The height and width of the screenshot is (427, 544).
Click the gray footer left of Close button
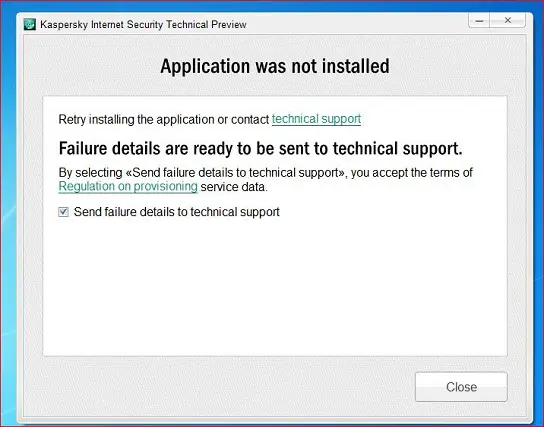[219, 387]
